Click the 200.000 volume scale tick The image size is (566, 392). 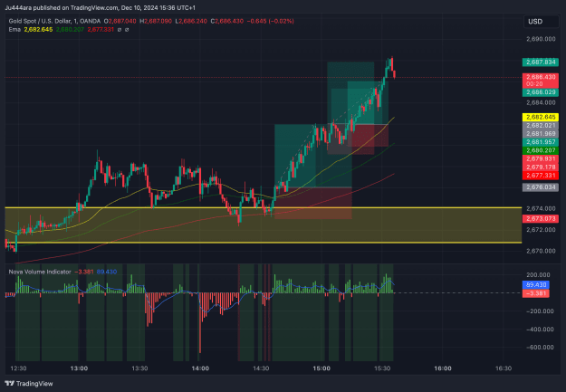click(538, 275)
